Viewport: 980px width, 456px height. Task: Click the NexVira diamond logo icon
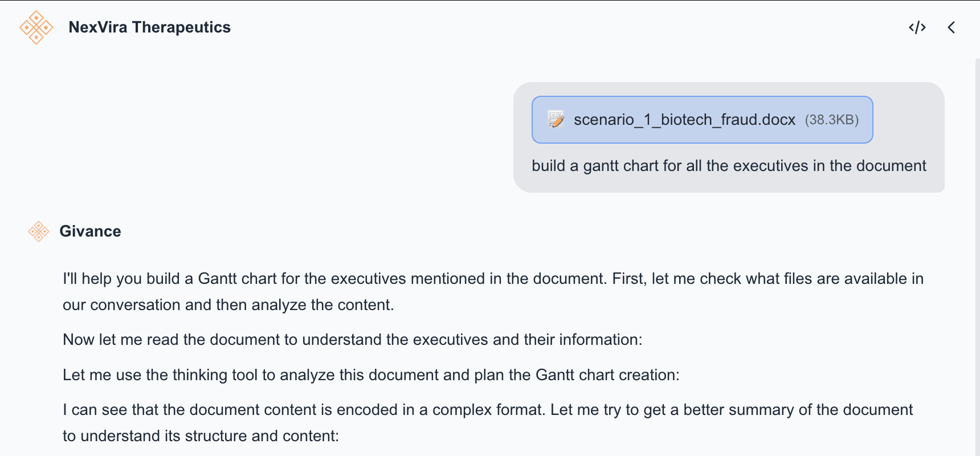tap(36, 27)
